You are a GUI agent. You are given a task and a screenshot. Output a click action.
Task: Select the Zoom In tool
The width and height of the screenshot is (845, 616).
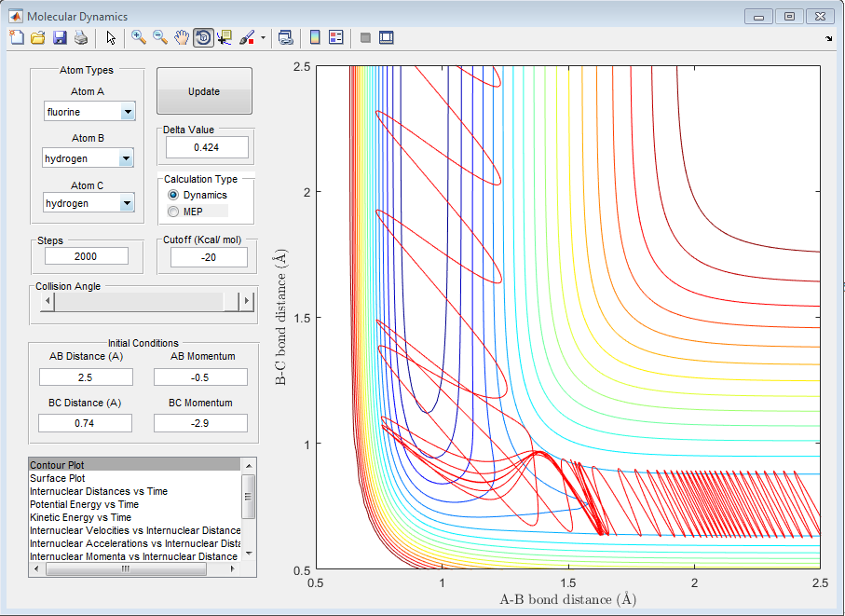click(x=139, y=37)
